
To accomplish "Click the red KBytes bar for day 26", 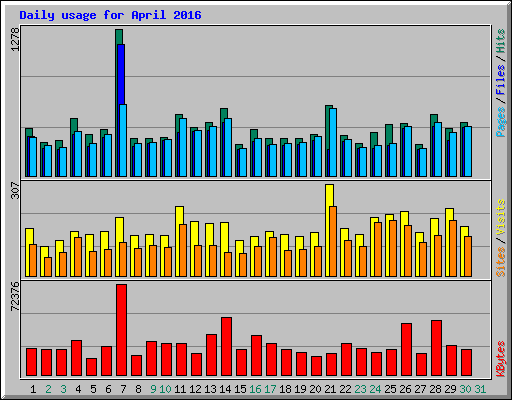I will click(x=406, y=350).
